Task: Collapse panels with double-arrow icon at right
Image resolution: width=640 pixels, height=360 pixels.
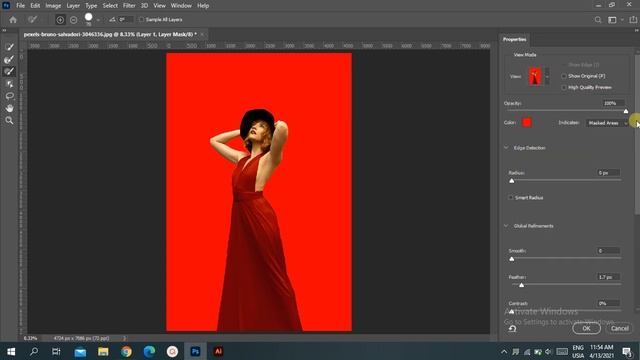Action: (x=636, y=30)
